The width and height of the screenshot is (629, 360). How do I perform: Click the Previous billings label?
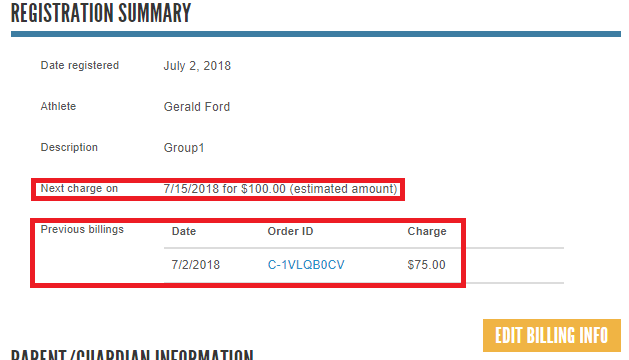[82, 230]
